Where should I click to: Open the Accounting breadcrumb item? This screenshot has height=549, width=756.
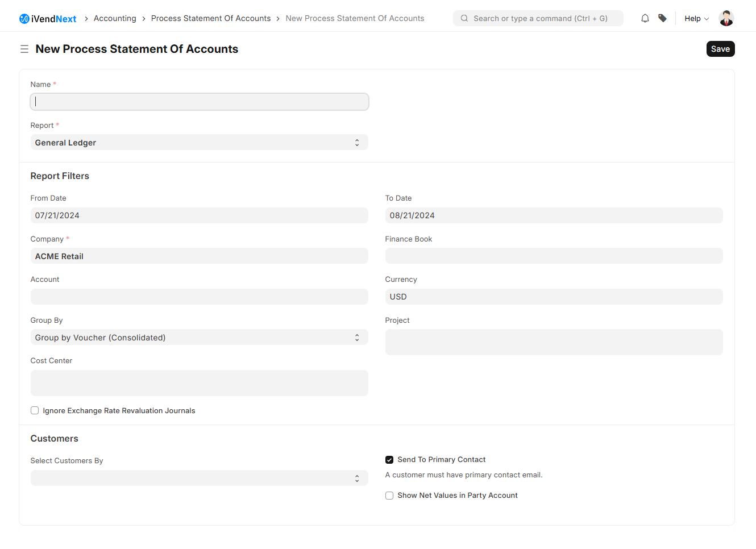pyautogui.click(x=115, y=18)
